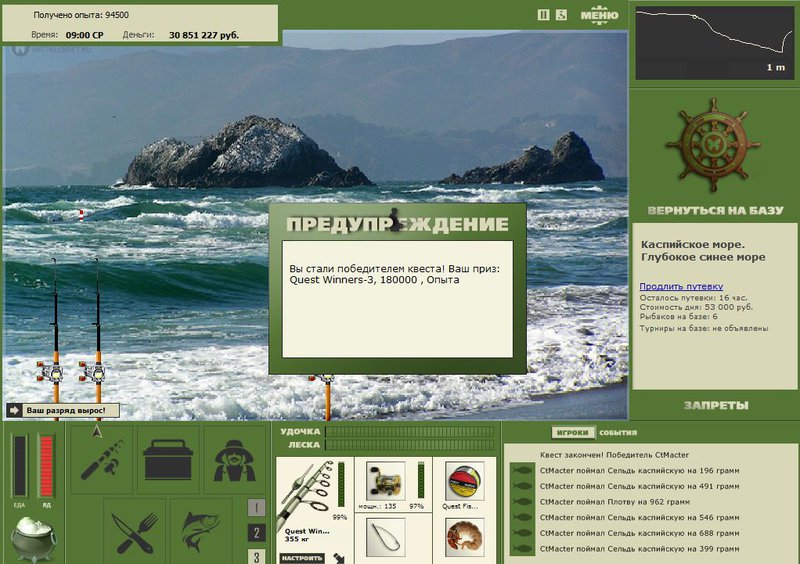800x564 pixels.
Task: Click fish icon for herring 491 грамм
Action: (x=522, y=486)
